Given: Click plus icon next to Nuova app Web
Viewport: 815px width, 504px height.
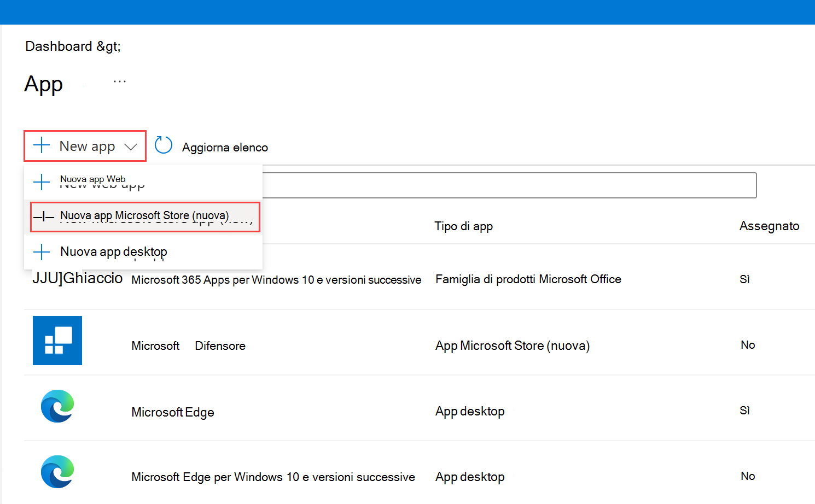Looking at the screenshot, I should point(42,182).
